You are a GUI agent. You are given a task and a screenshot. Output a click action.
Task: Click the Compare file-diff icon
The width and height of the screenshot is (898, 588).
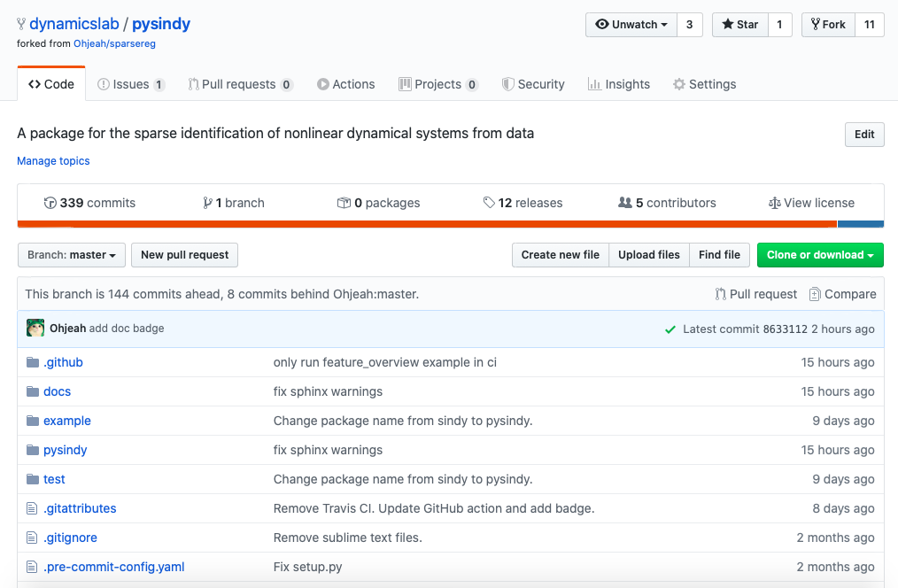815,294
